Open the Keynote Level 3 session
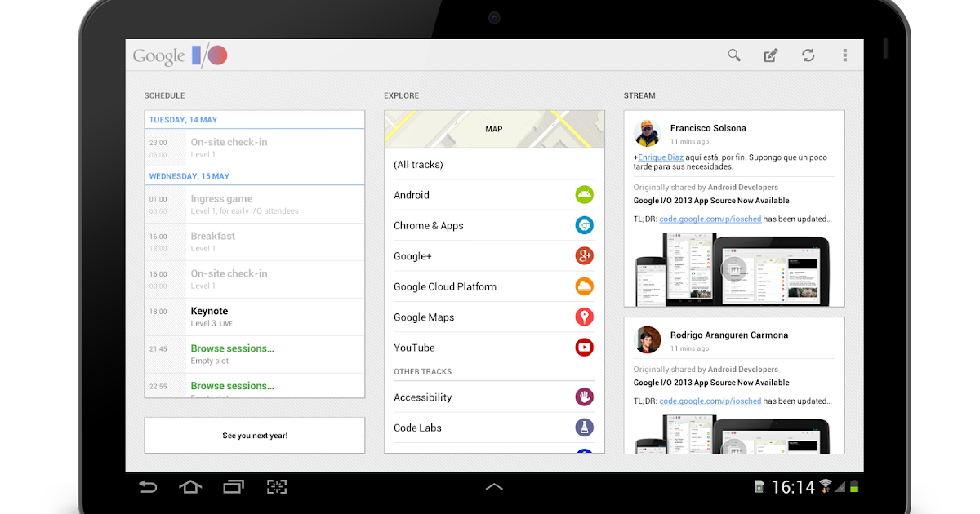This screenshot has height=514, width=980. (x=255, y=317)
